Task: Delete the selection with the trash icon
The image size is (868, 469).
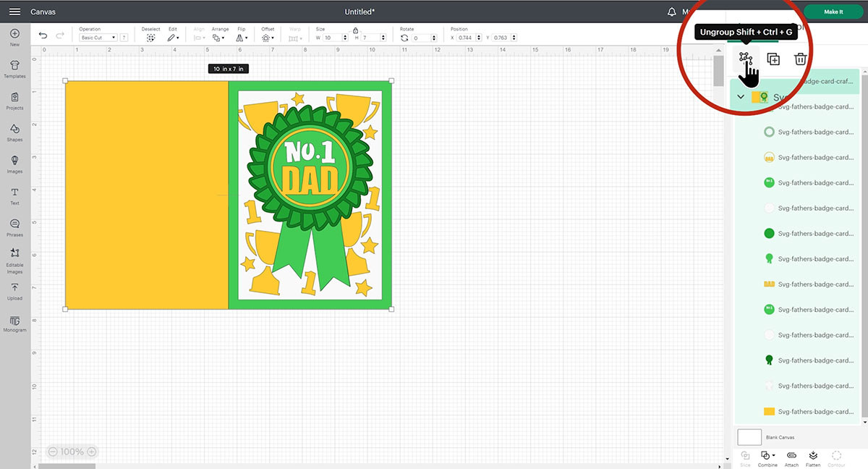Action: [x=801, y=59]
